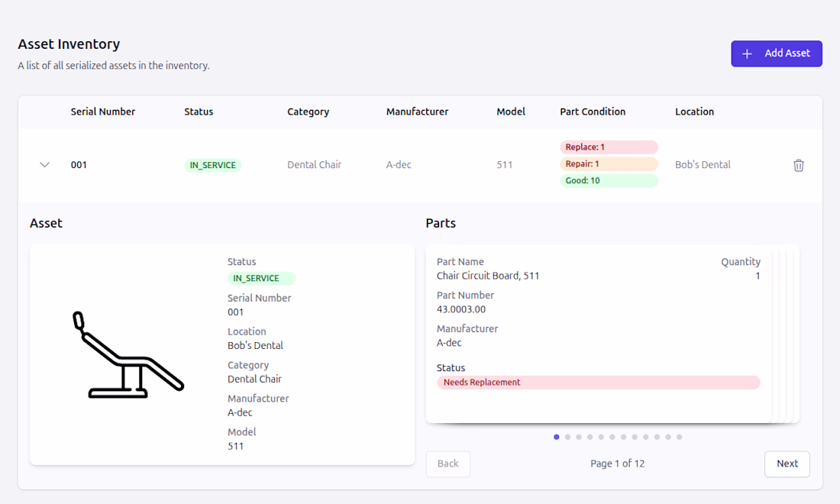
Task: Click the Needs Replacement status badge
Action: 598,383
